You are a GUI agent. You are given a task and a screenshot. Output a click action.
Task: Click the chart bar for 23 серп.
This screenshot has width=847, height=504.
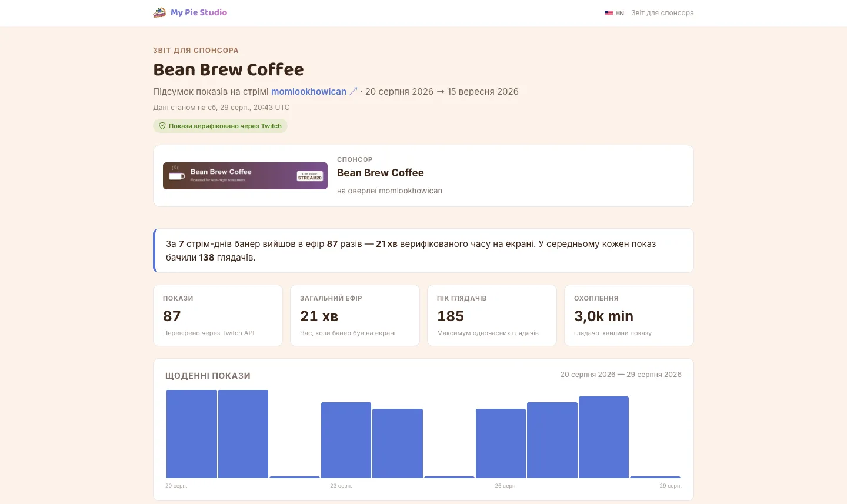pos(346,440)
